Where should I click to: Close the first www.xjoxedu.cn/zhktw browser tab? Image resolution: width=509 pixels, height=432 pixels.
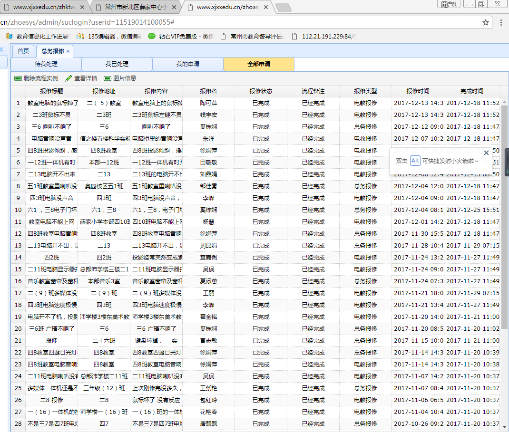[x=82, y=7]
